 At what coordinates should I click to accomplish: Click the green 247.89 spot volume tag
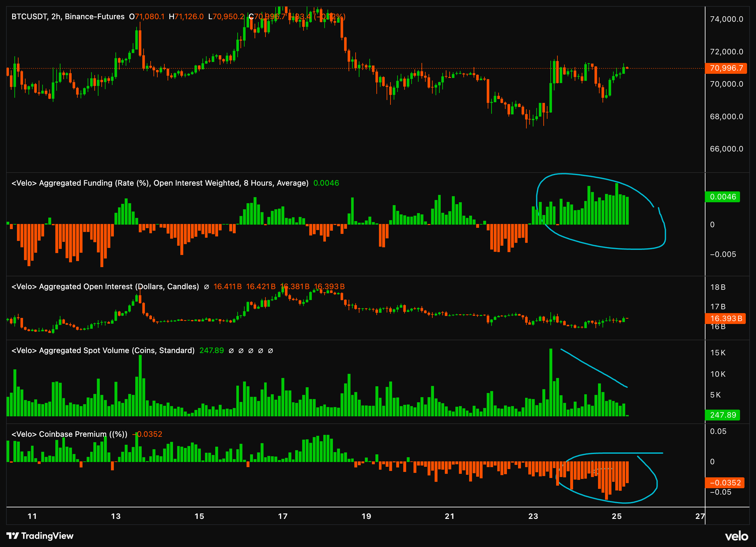(x=723, y=415)
